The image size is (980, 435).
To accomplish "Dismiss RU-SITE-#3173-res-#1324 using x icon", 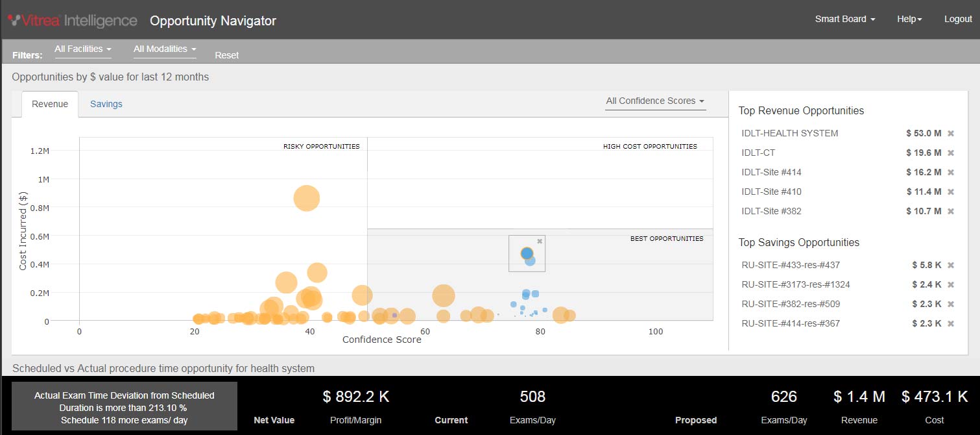I will (x=951, y=285).
